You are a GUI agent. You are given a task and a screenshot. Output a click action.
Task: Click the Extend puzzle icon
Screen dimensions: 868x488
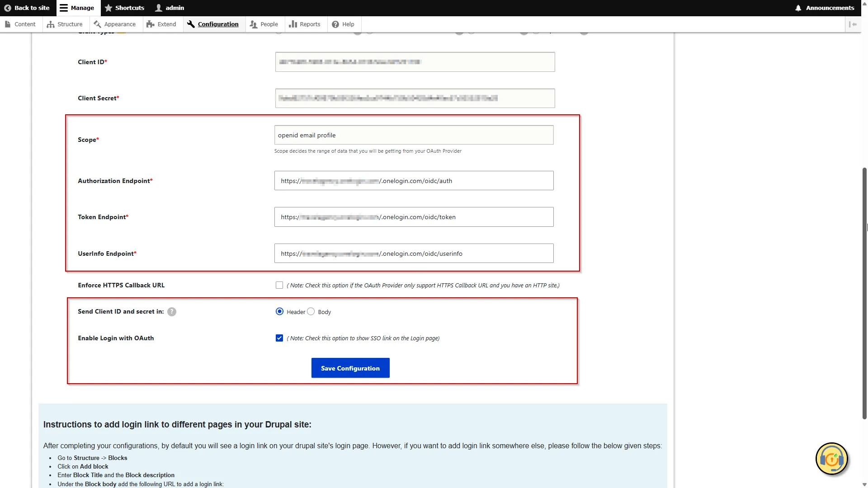click(151, 24)
